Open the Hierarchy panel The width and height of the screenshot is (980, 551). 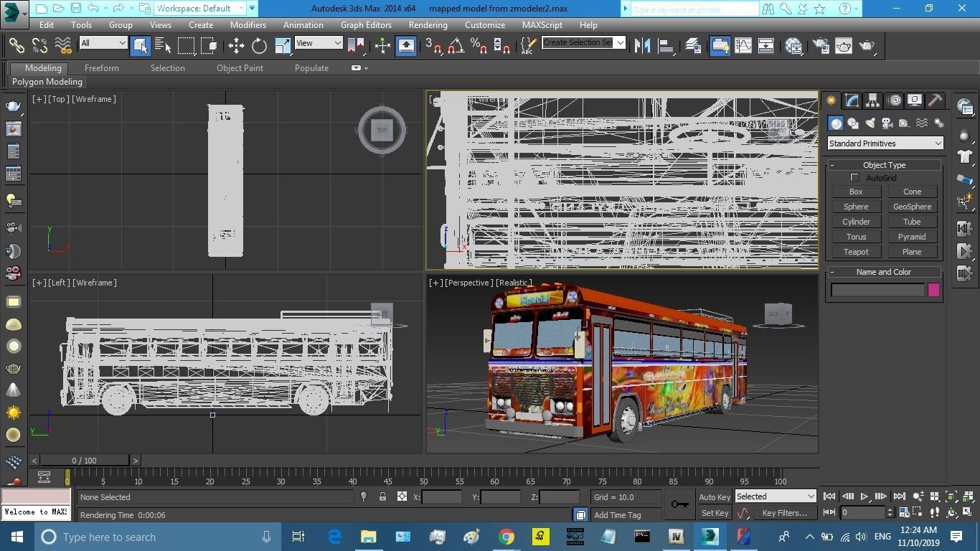click(872, 100)
